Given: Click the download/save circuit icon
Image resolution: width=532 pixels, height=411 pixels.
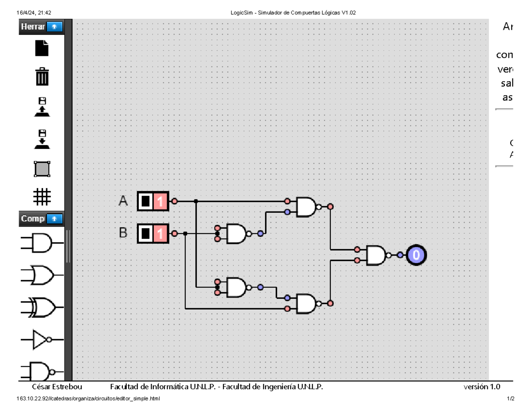Looking at the screenshot, I should pos(42,139).
